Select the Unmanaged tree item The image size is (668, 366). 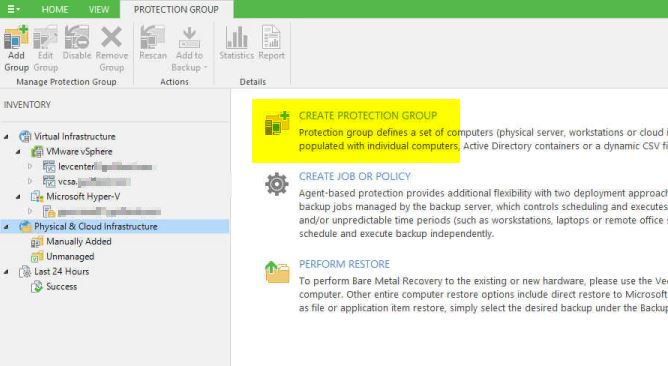point(70,256)
